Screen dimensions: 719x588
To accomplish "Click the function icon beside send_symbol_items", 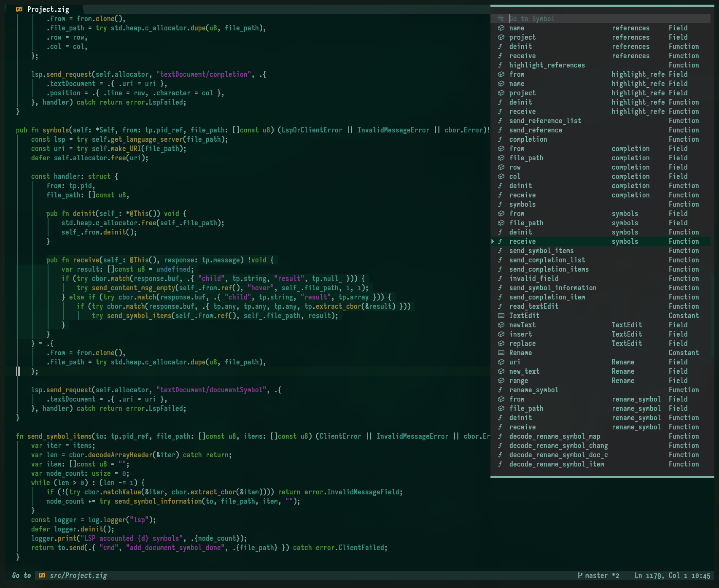I will tap(501, 251).
